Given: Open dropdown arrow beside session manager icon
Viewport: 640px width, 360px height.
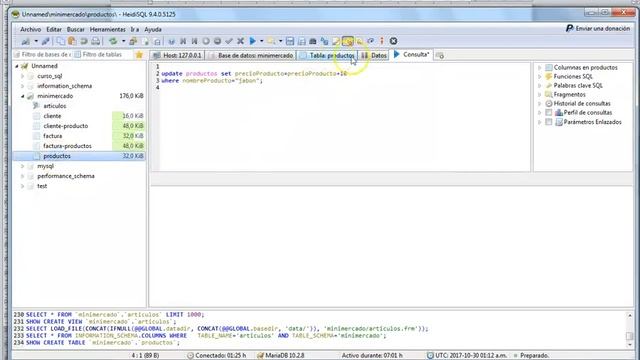Looking at the screenshot, I should [x=36, y=41].
